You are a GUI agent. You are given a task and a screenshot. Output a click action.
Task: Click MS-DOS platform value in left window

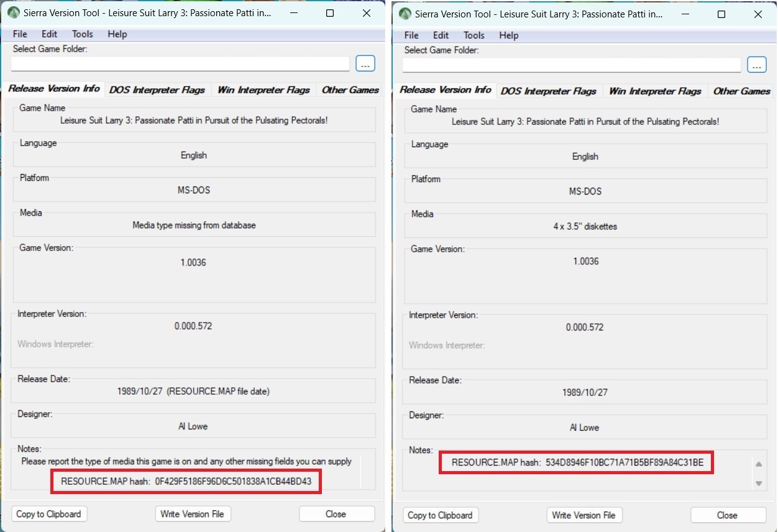coord(194,190)
